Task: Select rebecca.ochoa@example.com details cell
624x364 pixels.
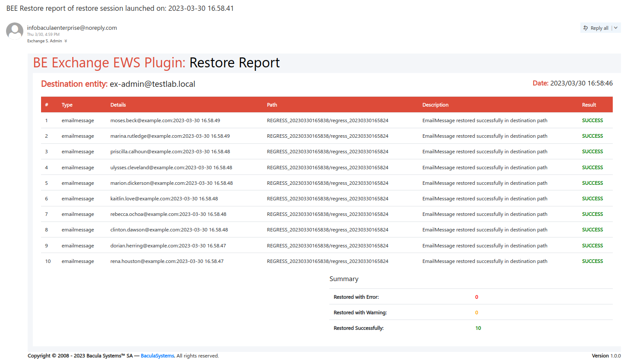Action: click(x=168, y=214)
